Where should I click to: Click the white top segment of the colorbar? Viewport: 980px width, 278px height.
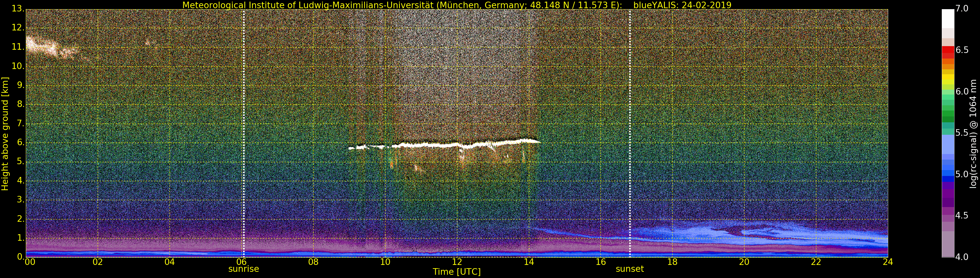(x=948, y=19)
